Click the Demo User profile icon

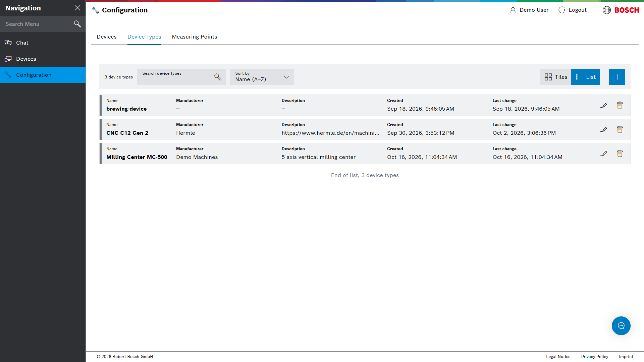coord(513,10)
